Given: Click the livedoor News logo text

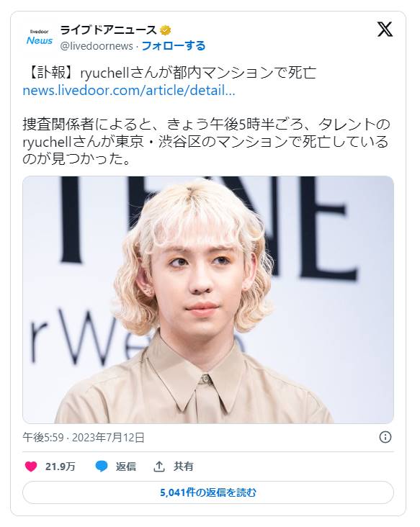Looking at the screenshot, I should point(40,38).
